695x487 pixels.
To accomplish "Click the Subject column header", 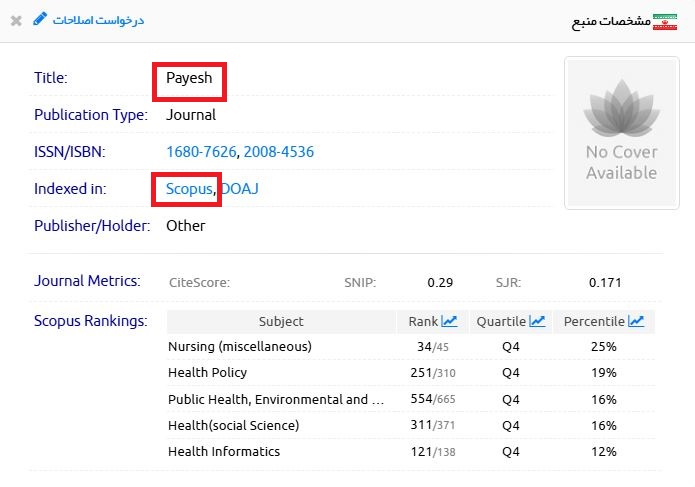I will pos(280,321).
